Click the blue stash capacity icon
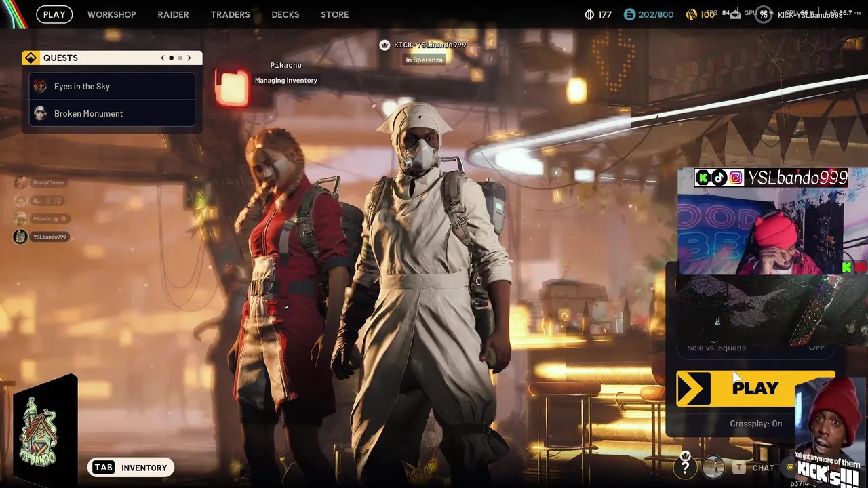 click(x=629, y=14)
